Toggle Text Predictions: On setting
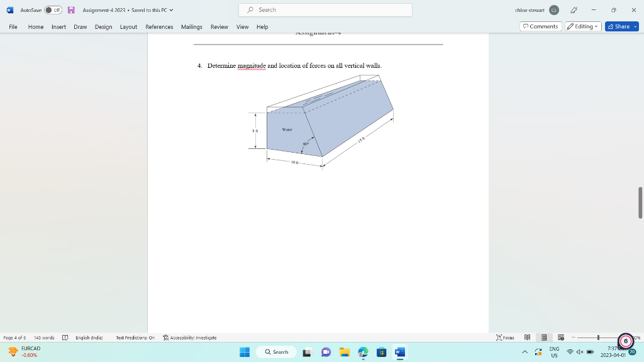This screenshot has height=362, width=644. click(135, 337)
